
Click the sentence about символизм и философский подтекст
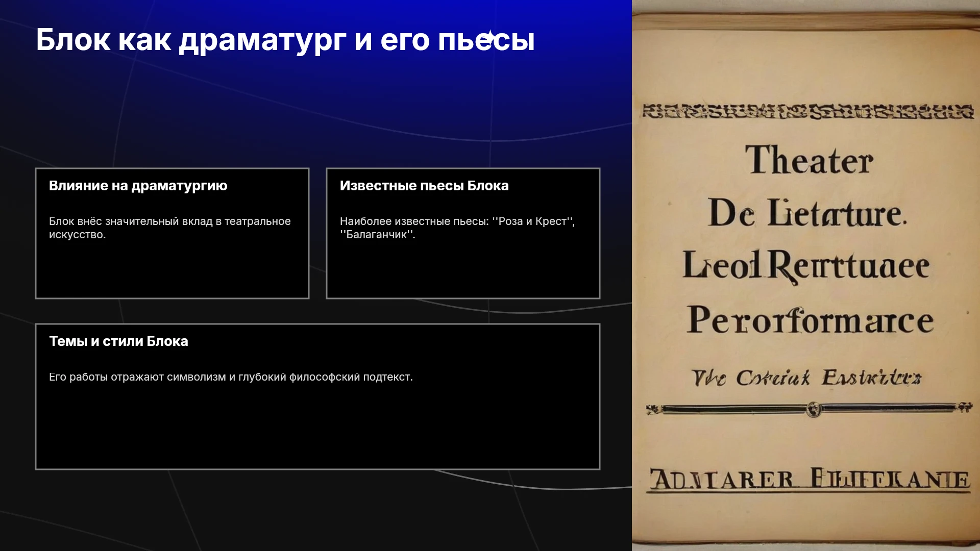pyautogui.click(x=231, y=377)
